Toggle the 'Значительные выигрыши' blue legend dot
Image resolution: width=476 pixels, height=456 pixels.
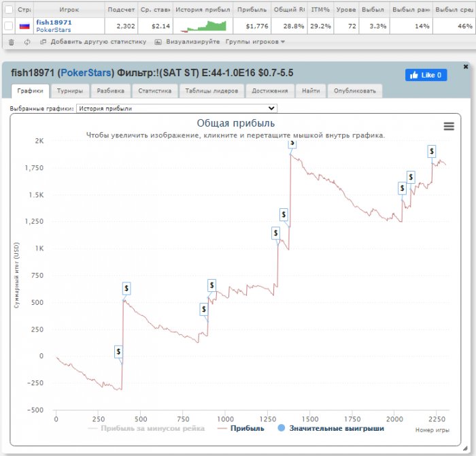[x=282, y=428]
